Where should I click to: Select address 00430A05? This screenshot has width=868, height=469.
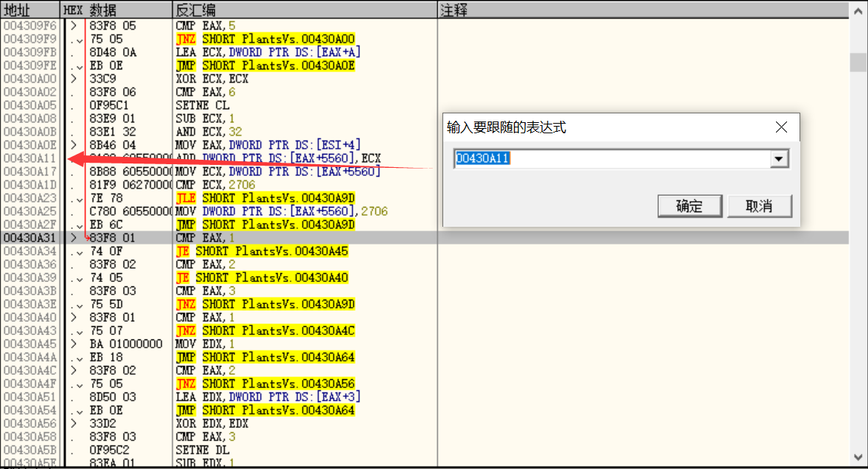[x=30, y=105]
